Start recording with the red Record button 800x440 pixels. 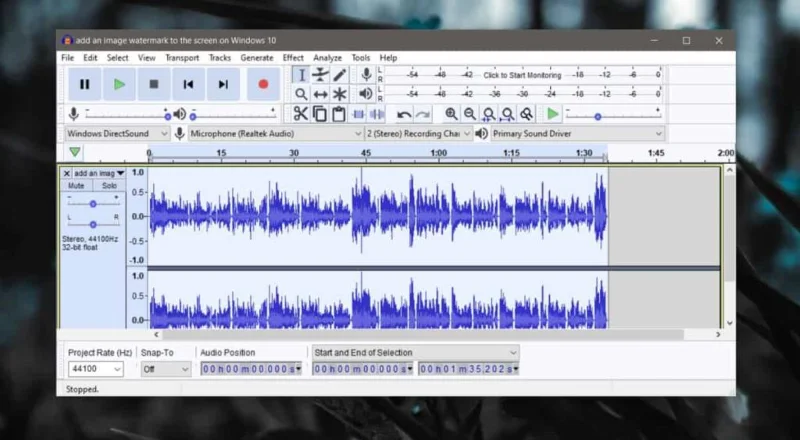click(x=263, y=84)
